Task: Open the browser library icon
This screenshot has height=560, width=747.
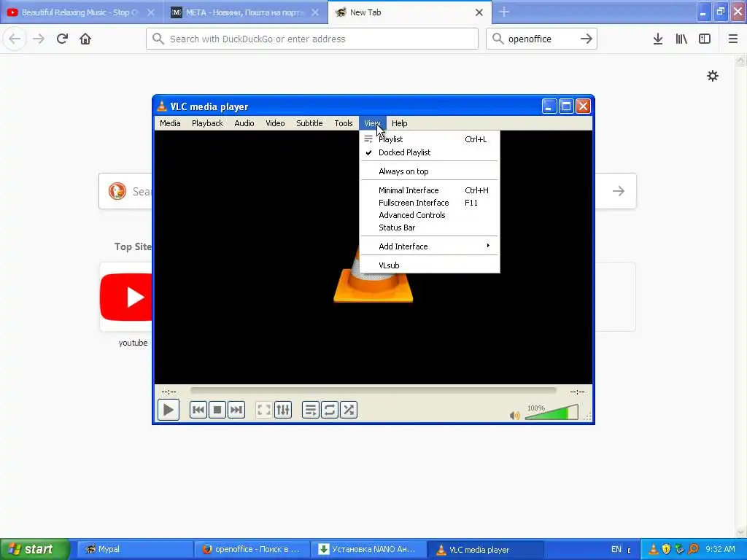Action: tap(681, 39)
